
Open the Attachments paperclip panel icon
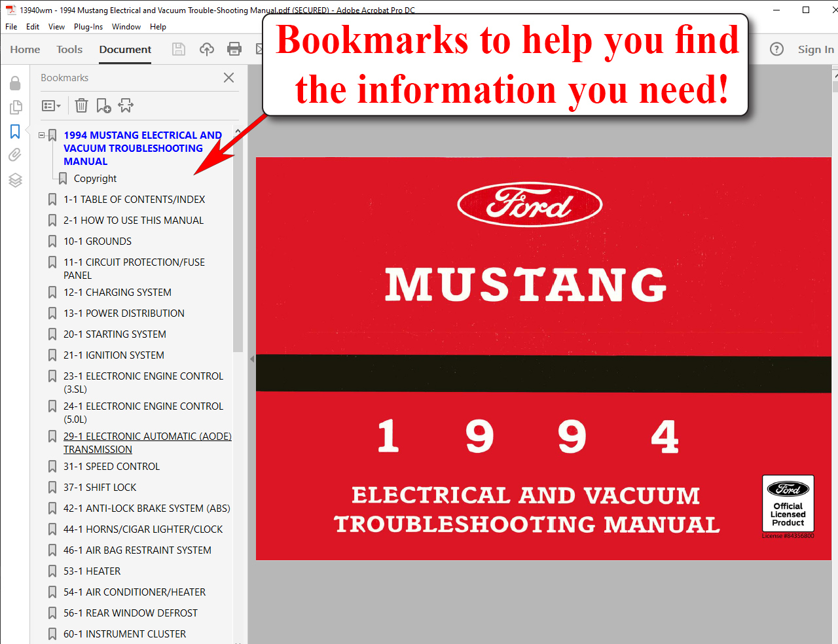[15, 155]
